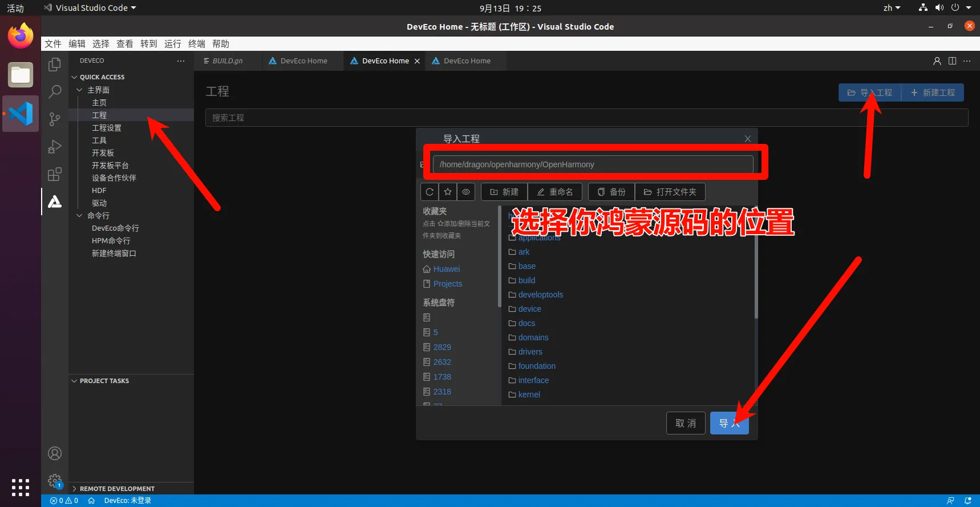Toggle split editor layout icon

952,61
